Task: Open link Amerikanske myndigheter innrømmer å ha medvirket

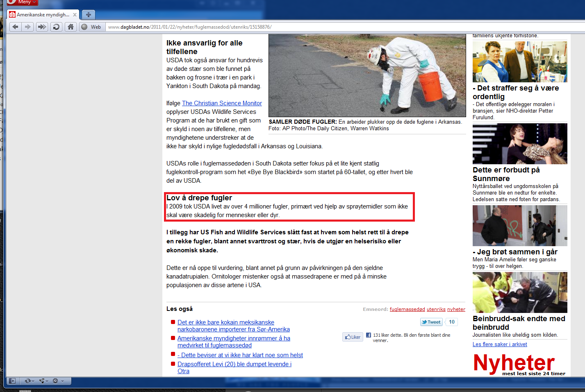Action: click(x=234, y=342)
